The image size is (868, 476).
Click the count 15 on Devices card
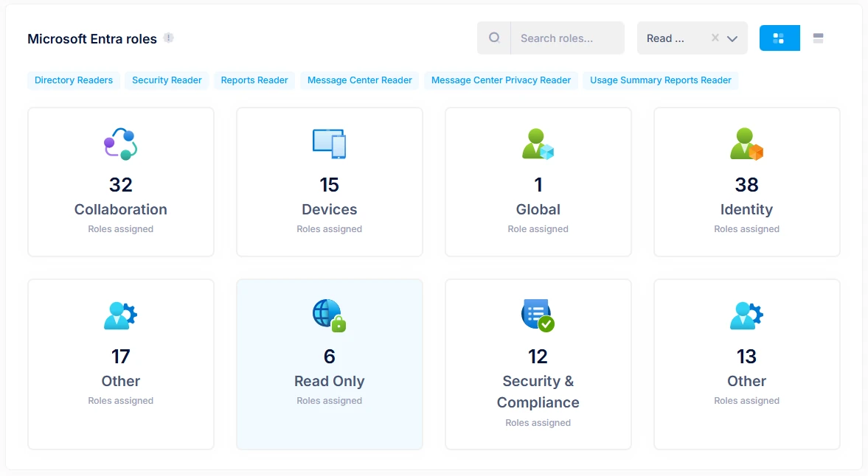click(x=330, y=185)
